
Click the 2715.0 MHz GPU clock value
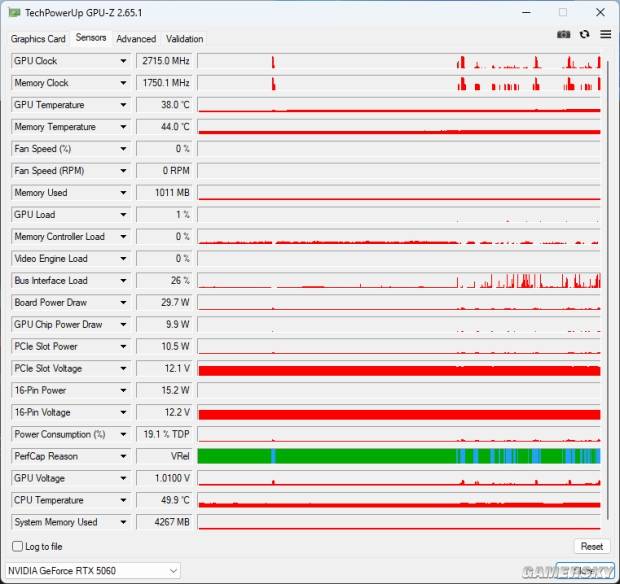coord(164,61)
